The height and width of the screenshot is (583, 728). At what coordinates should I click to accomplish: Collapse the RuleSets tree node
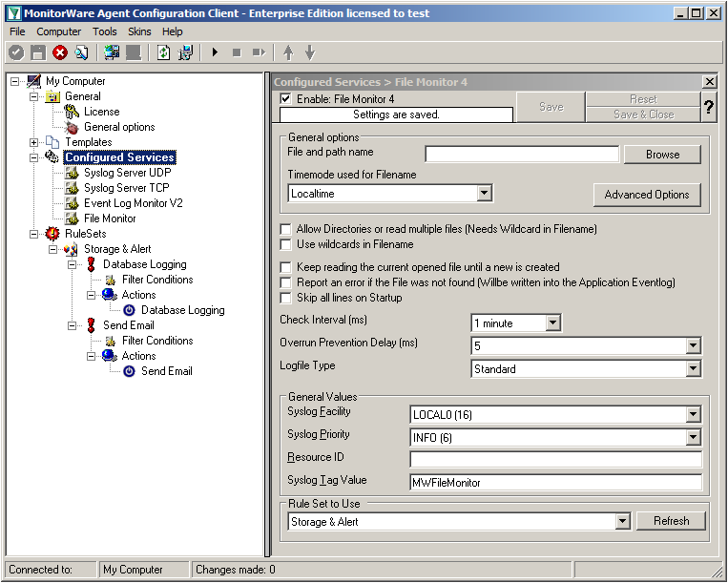pos(34,234)
